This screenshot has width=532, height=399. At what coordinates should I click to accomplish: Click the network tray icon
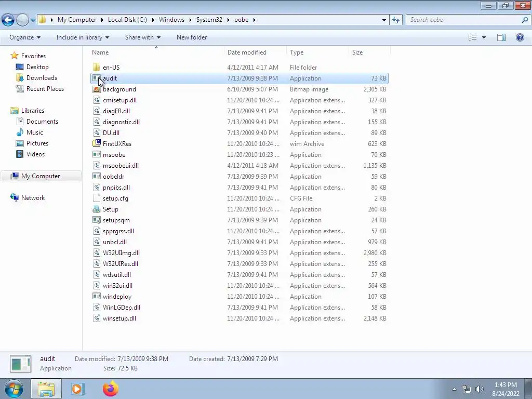point(467,389)
